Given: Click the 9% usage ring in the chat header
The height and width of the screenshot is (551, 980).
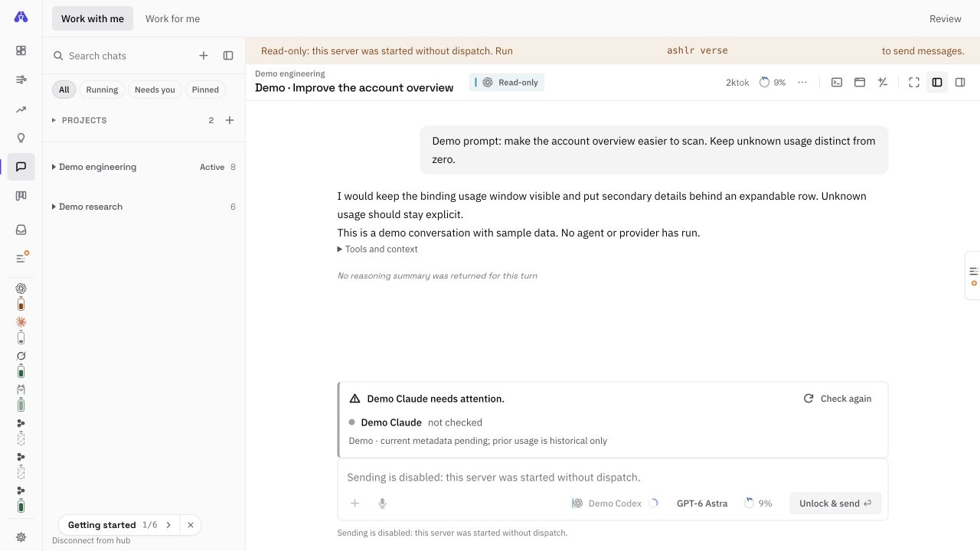Looking at the screenshot, I should 772,82.
